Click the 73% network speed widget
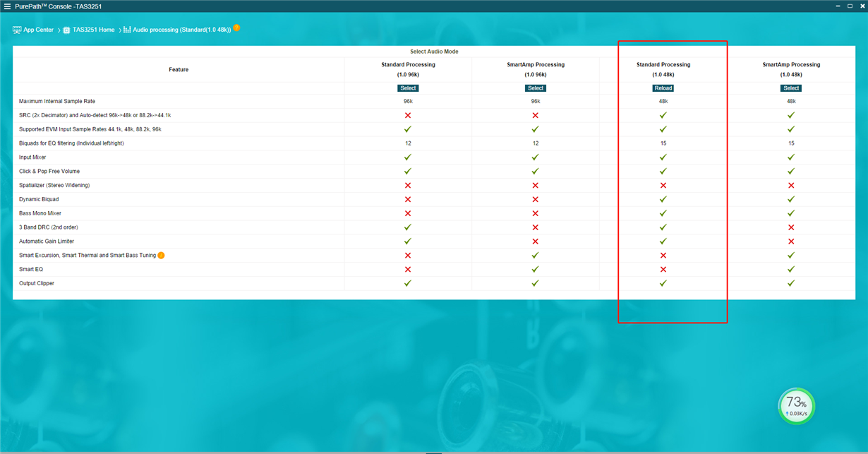Image resolution: width=868 pixels, height=454 pixels. (x=796, y=406)
